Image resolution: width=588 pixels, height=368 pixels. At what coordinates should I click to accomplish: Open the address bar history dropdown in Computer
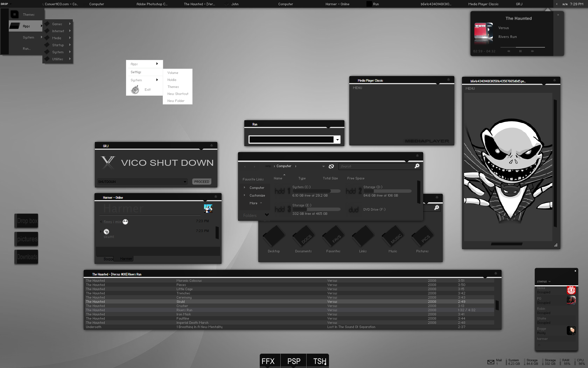(323, 166)
